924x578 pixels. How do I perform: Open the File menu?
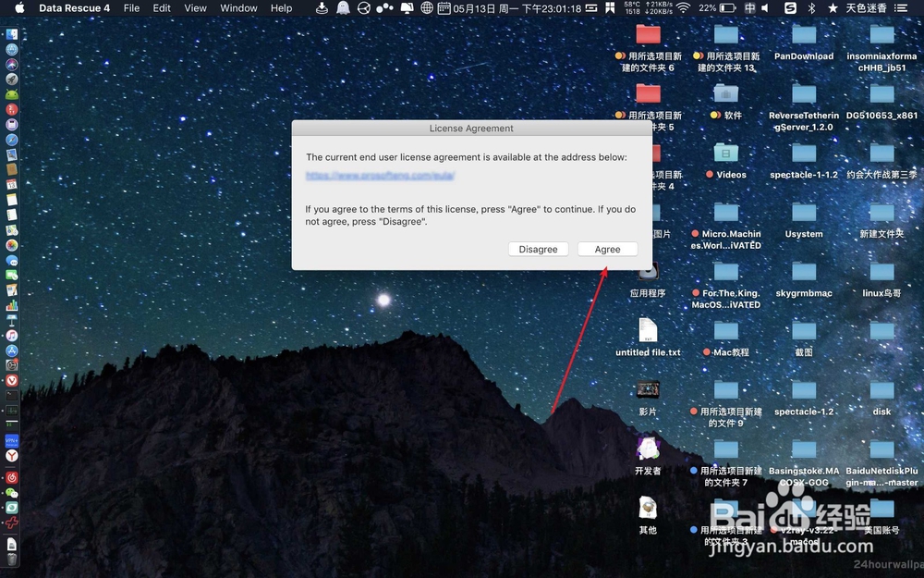pyautogui.click(x=131, y=8)
